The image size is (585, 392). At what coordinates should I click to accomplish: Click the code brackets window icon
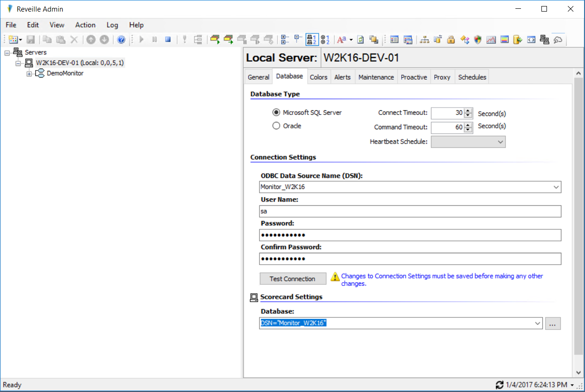tap(531, 40)
